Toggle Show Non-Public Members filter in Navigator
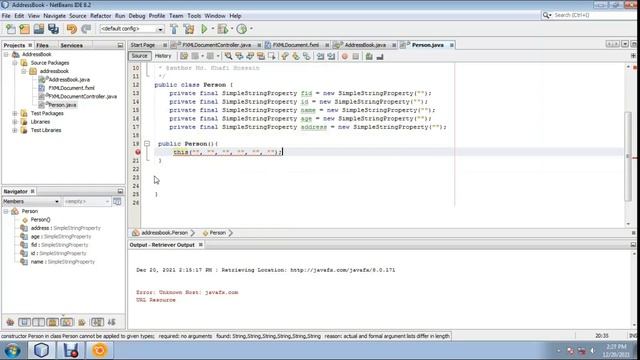This screenshot has width=640, height=360. click(53, 322)
